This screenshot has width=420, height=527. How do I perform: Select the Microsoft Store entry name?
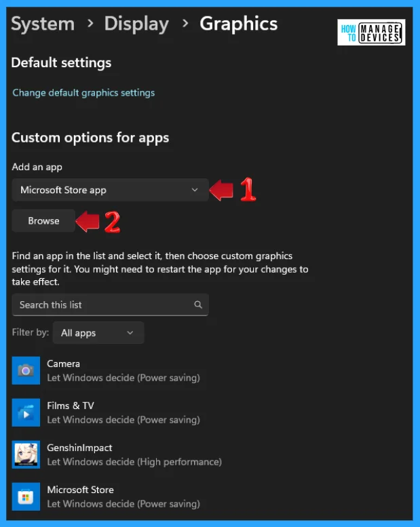80,490
